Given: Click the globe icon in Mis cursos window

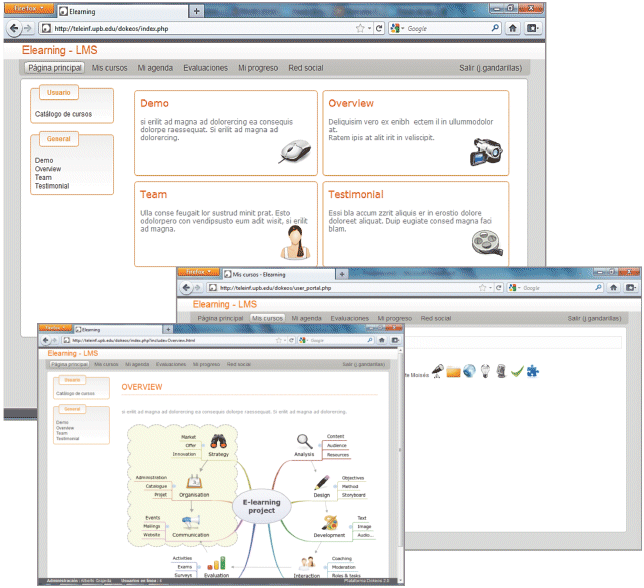Looking at the screenshot, I should point(469,372).
